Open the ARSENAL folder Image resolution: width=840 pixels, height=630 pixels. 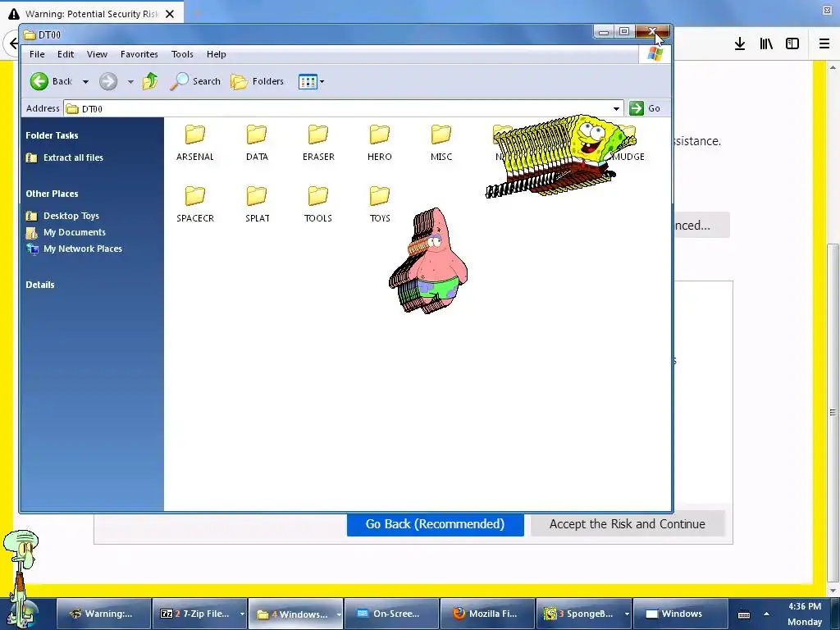[195, 143]
